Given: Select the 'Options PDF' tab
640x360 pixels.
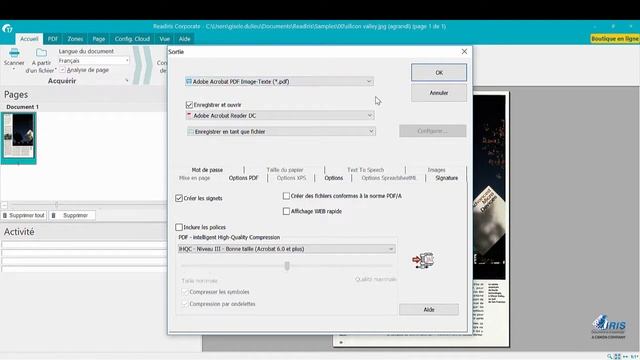Looking at the screenshot, I should click(243, 178).
